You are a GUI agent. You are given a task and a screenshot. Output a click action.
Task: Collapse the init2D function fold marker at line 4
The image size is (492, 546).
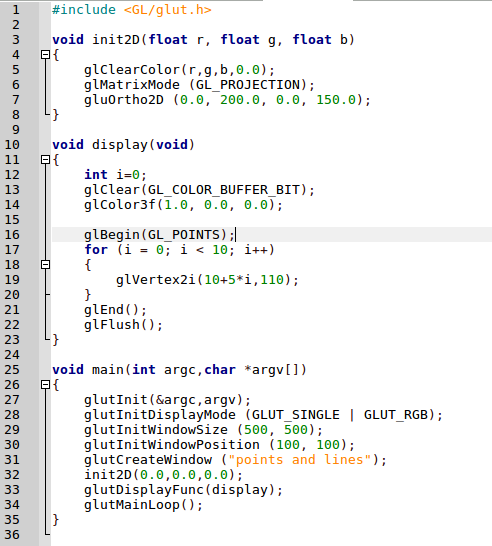point(46,55)
